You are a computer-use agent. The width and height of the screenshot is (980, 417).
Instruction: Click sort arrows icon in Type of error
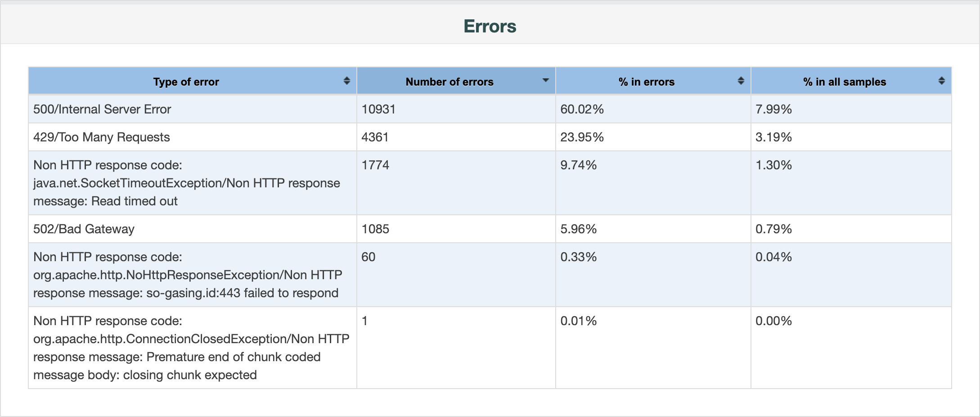point(346,81)
